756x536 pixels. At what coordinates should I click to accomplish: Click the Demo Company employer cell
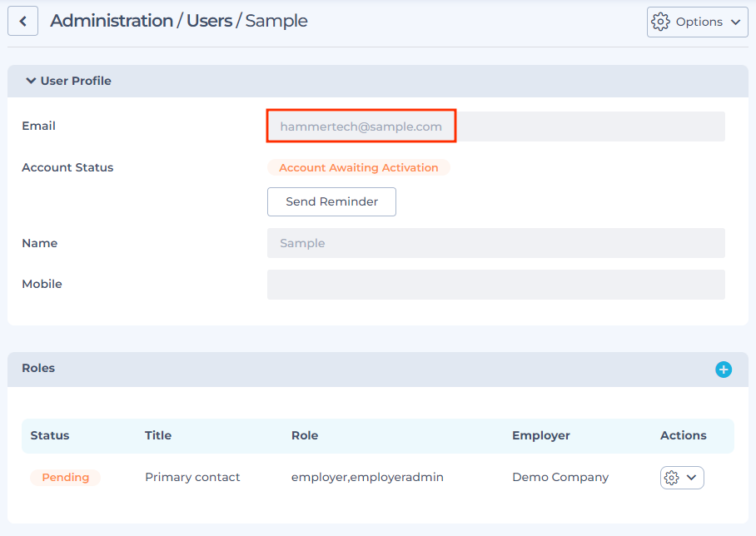coord(560,477)
